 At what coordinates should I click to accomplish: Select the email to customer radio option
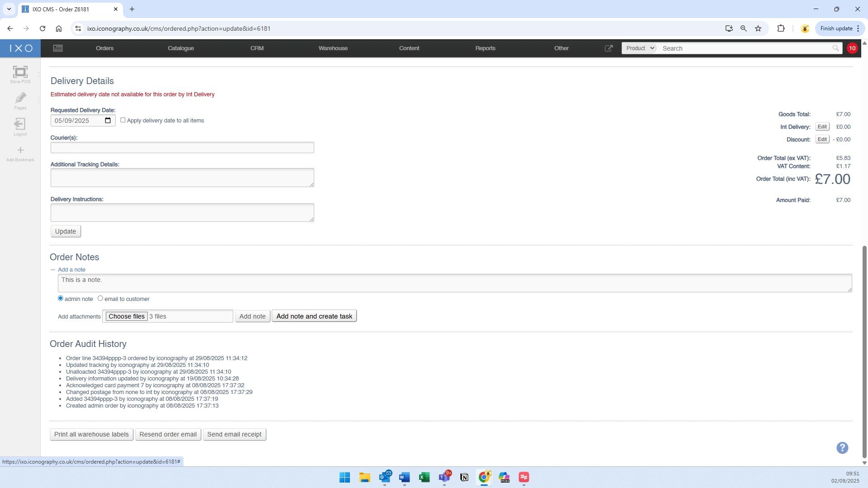click(100, 298)
